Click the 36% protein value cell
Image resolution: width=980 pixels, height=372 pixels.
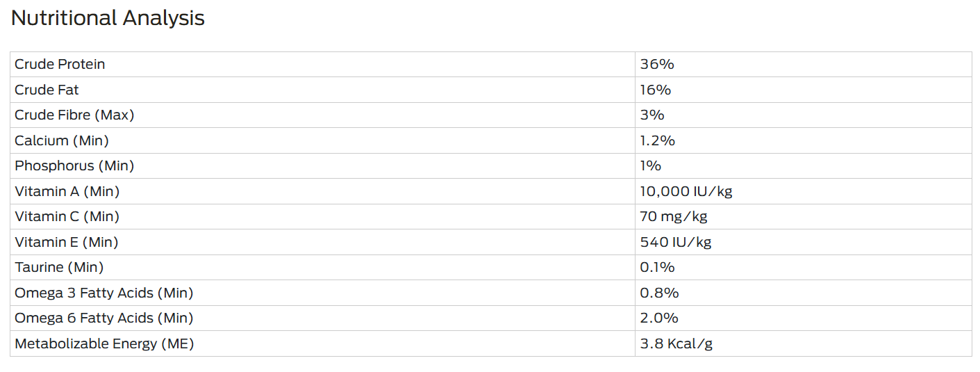click(803, 64)
